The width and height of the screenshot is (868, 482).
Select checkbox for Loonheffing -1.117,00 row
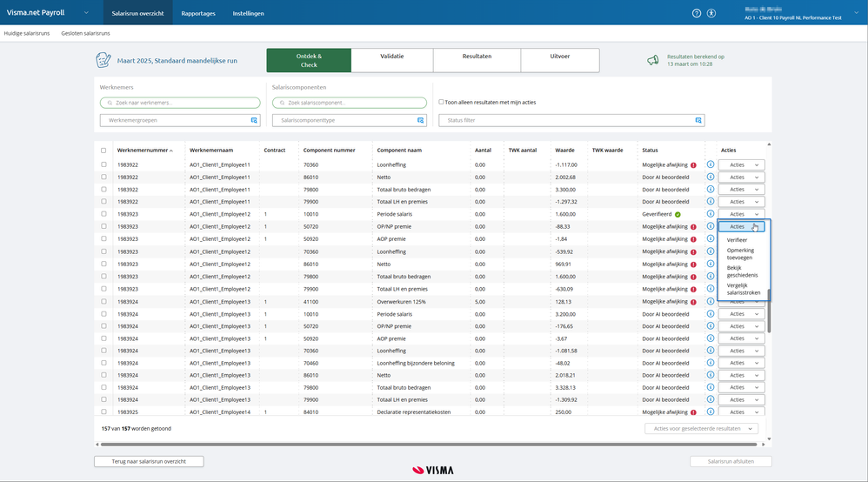[103, 164]
